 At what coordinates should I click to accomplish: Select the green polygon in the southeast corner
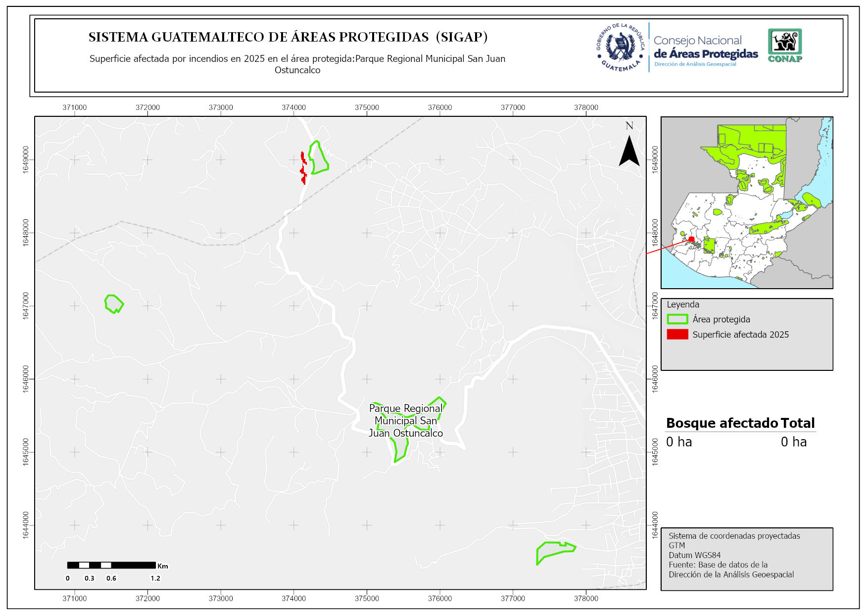click(554, 551)
